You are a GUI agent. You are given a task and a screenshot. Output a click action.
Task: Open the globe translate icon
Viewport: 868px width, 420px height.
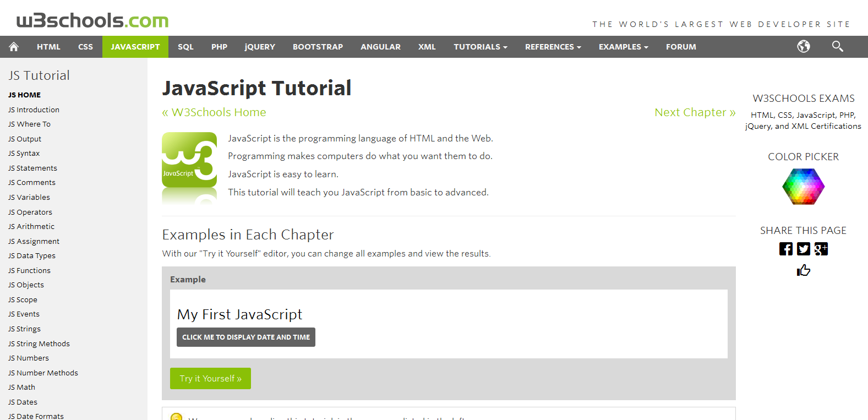click(804, 46)
